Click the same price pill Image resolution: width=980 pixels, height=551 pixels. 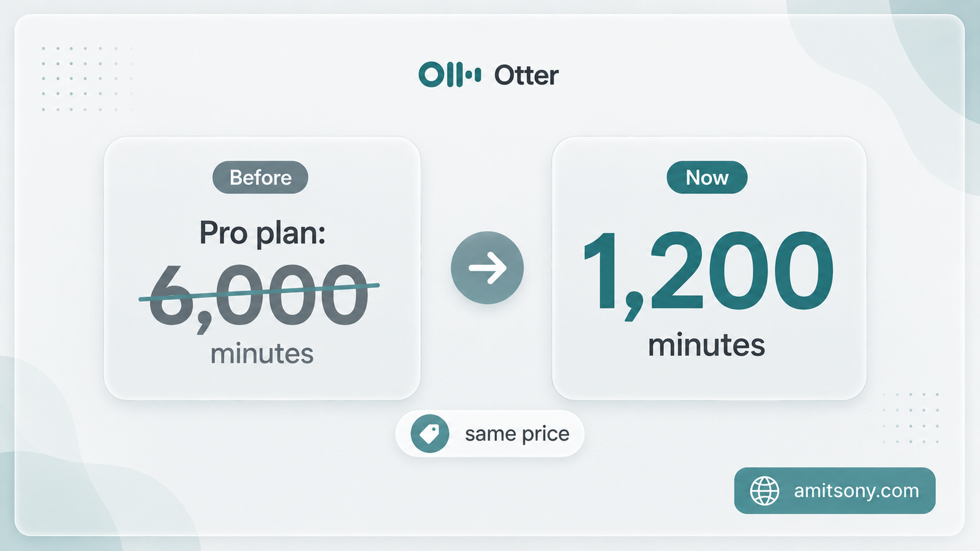(490, 433)
